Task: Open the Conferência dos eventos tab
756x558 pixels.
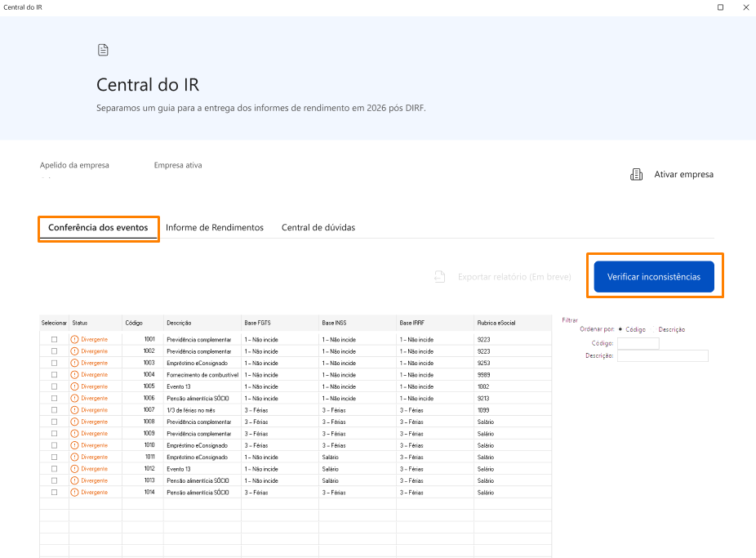Action: [x=98, y=228]
